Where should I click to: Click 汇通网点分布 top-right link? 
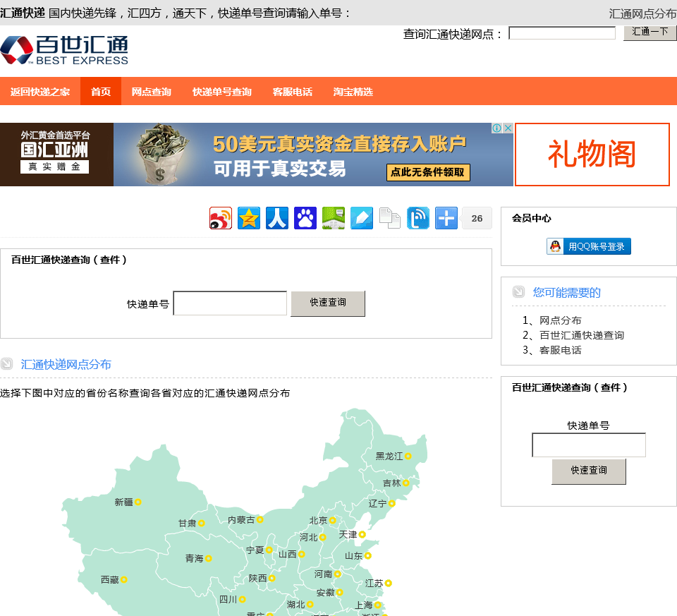(x=643, y=14)
